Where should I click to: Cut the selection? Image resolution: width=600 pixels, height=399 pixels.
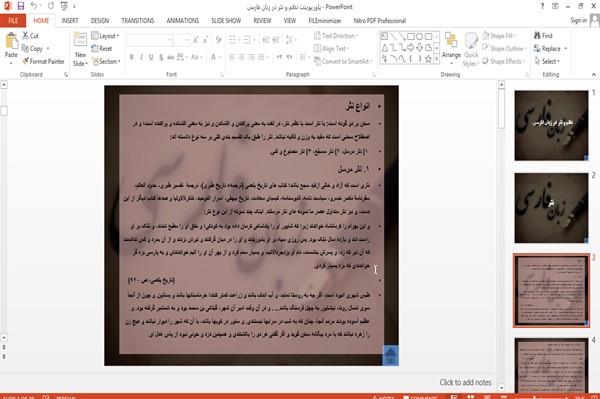click(x=31, y=36)
